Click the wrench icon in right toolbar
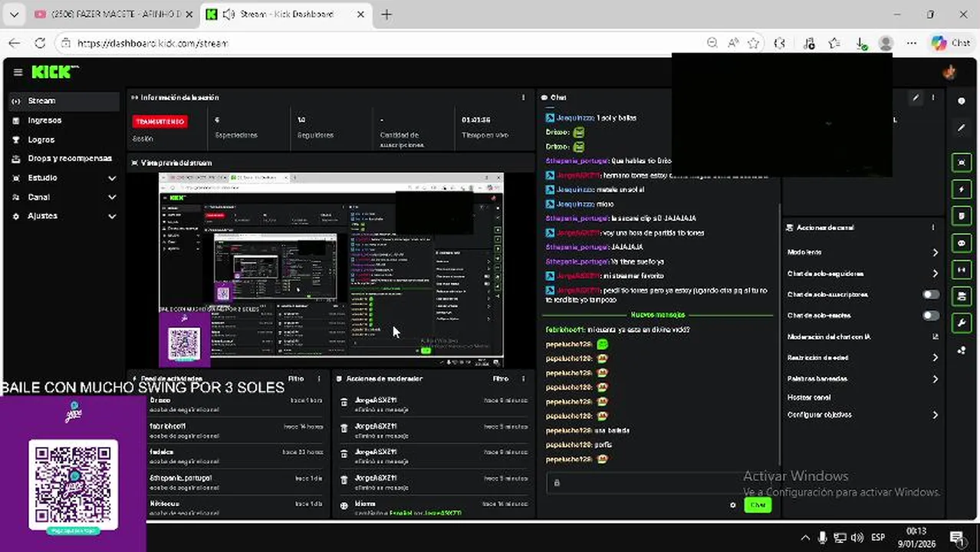Screen dimensions: 980x552 coord(962,323)
